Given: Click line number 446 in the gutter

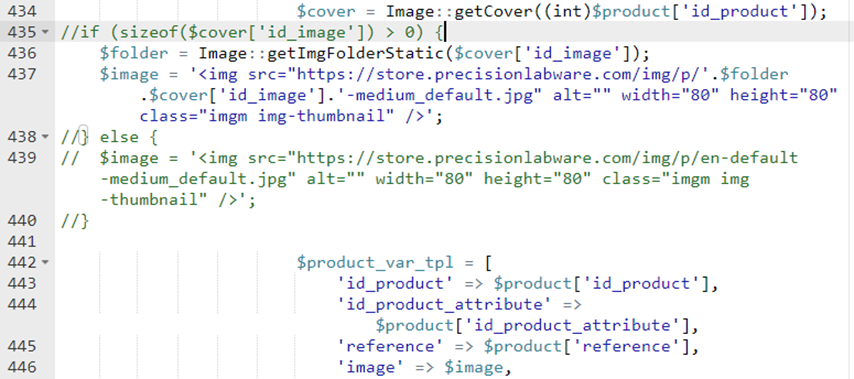Looking at the screenshot, I should pyautogui.click(x=22, y=368).
